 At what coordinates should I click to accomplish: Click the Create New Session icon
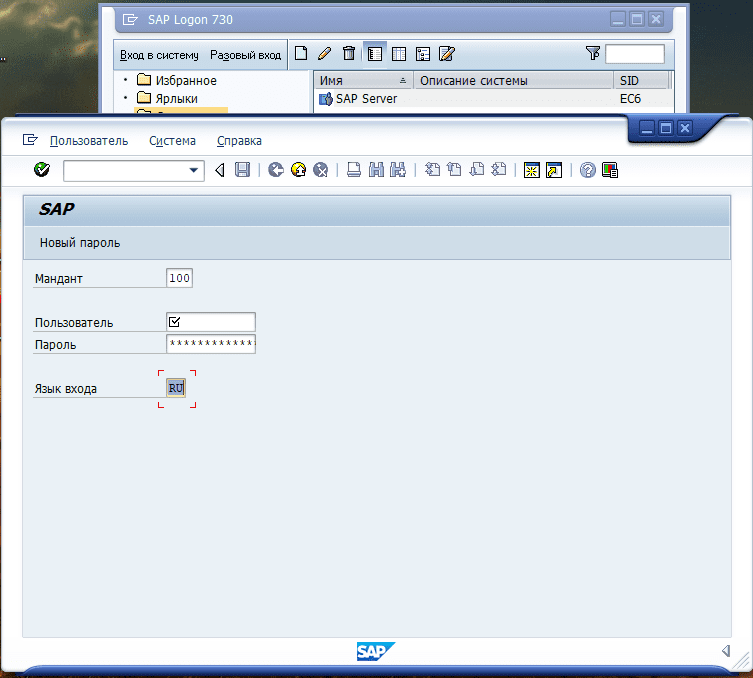pyautogui.click(x=532, y=170)
